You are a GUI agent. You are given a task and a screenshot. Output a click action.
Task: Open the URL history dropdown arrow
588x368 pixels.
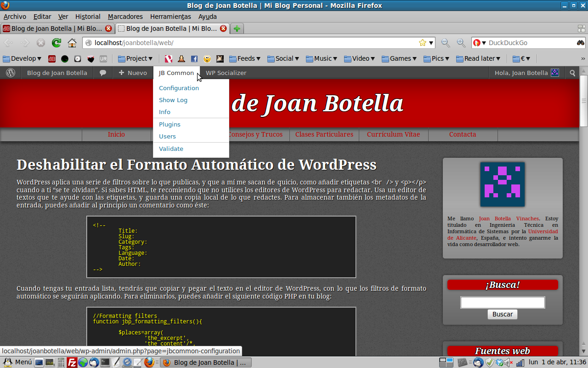click(x=431, y=43)
